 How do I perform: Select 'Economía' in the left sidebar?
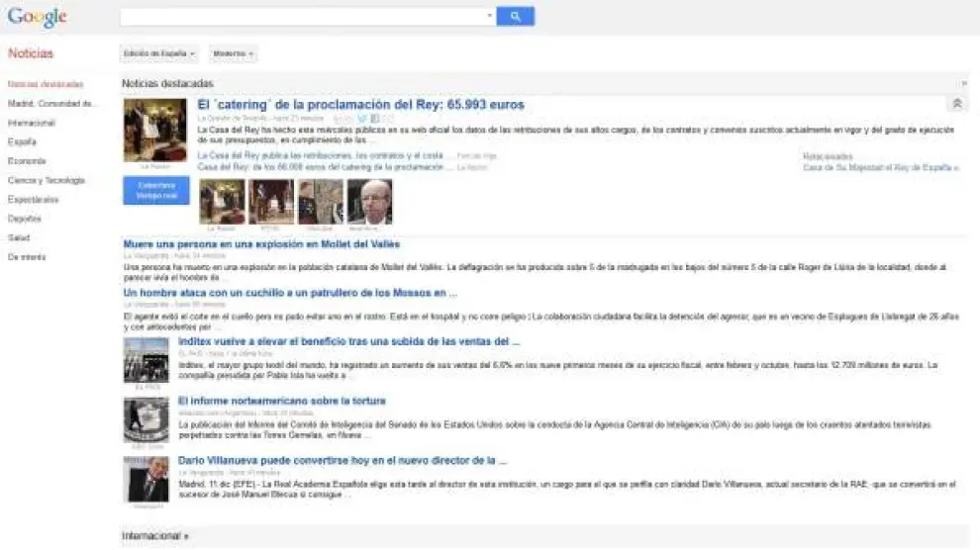pyautogui.click(x=27, y=161)
